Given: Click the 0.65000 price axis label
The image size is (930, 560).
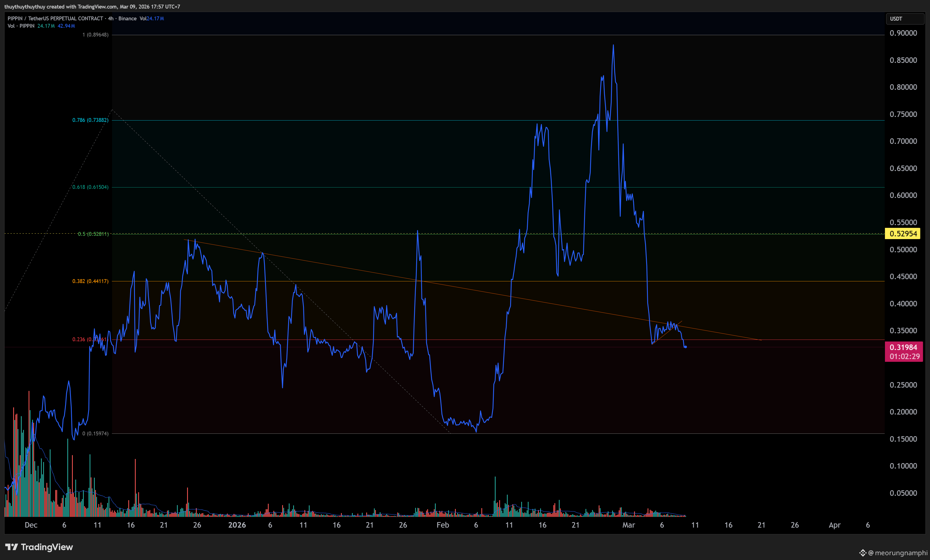Looking at the screenshot, I should [x=903, y=168].
